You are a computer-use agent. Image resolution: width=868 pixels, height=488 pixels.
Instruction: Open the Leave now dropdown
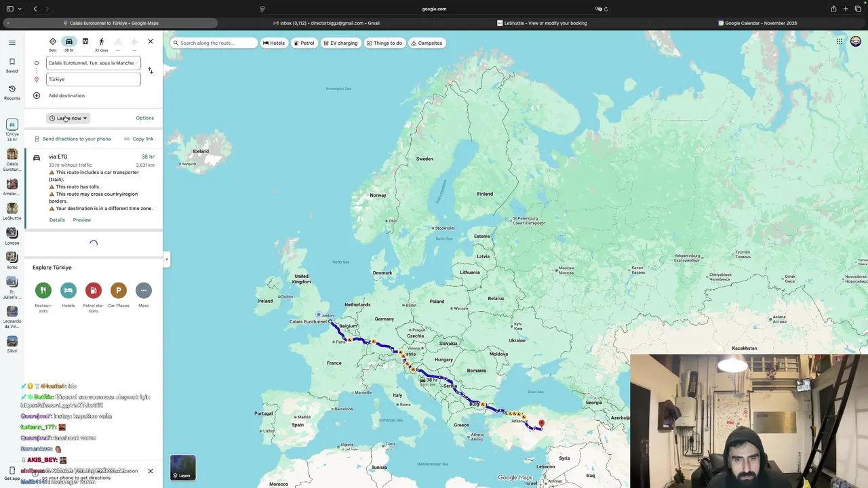pos(68,118)
